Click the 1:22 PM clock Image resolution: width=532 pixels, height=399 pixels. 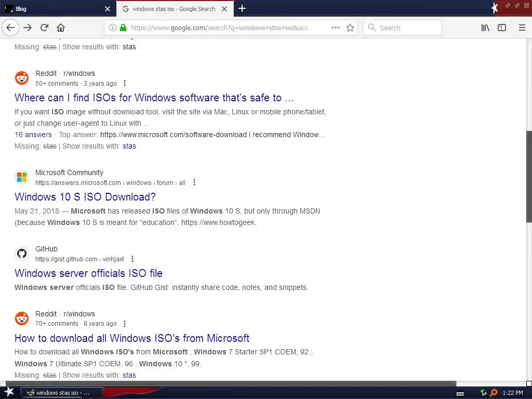[513, 393]
